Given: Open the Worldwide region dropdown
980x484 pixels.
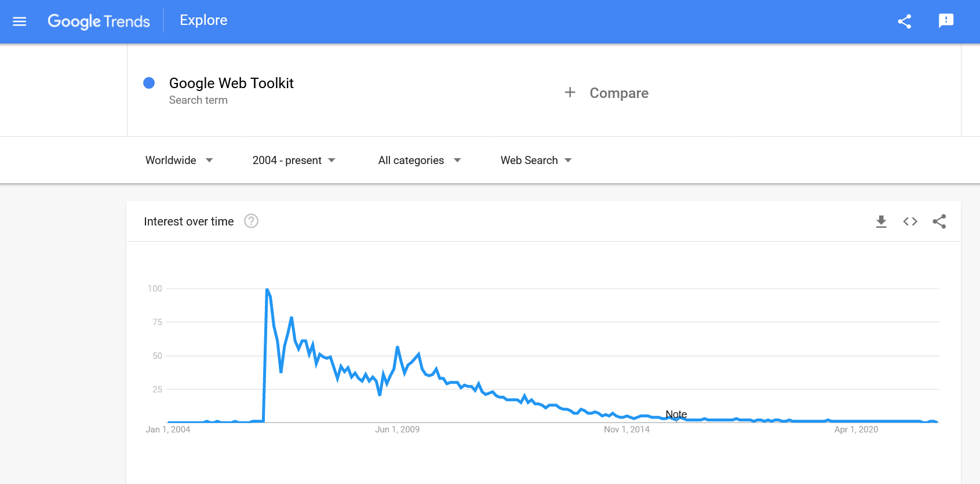Looking at the screenshot, I should click(x=180, y=160).
